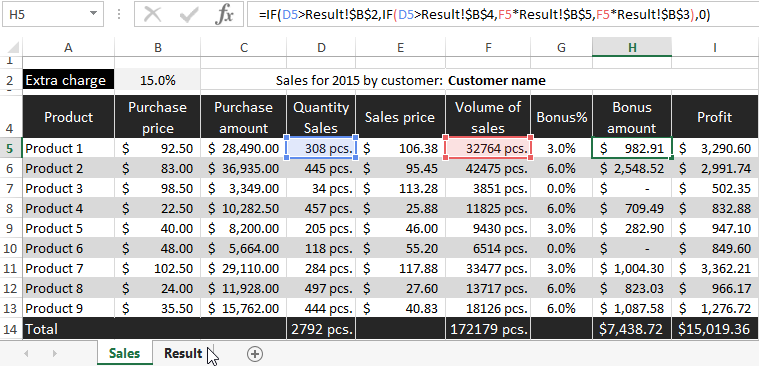Select the $15,019.36 total profit cell
Screen dimensions: 759x366
tap(715, 329)
